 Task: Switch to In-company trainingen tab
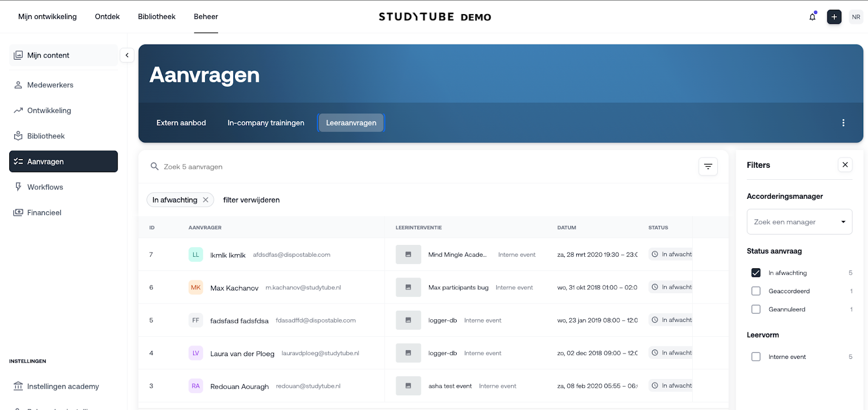click(x=266, y=123)
